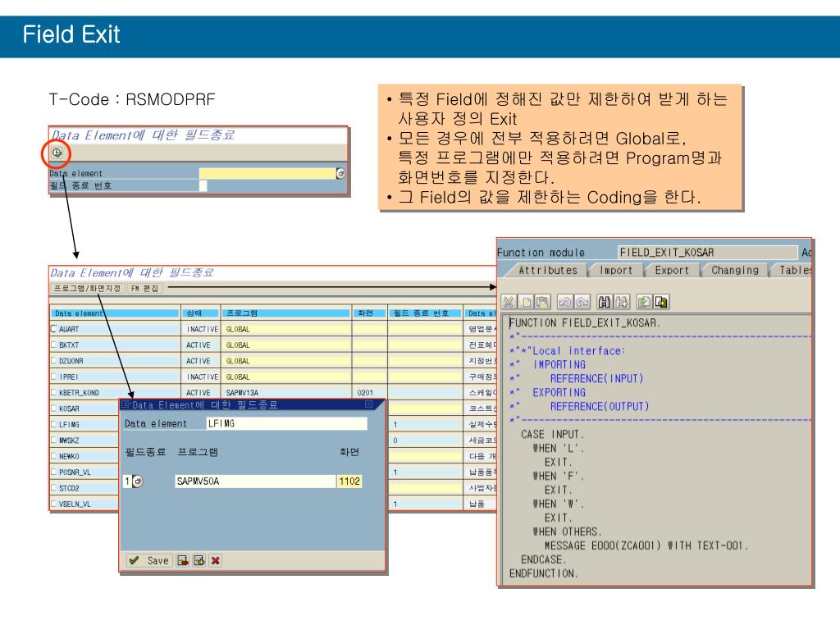Viewport: 840px width, 630px height.
Task: Click the Save button with green check
Action: tap(149, 560)
